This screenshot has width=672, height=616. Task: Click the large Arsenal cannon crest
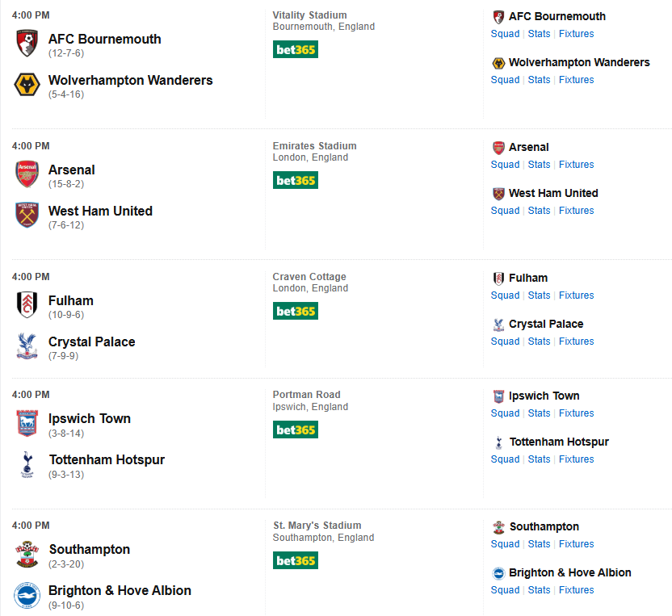pos(27,174)
